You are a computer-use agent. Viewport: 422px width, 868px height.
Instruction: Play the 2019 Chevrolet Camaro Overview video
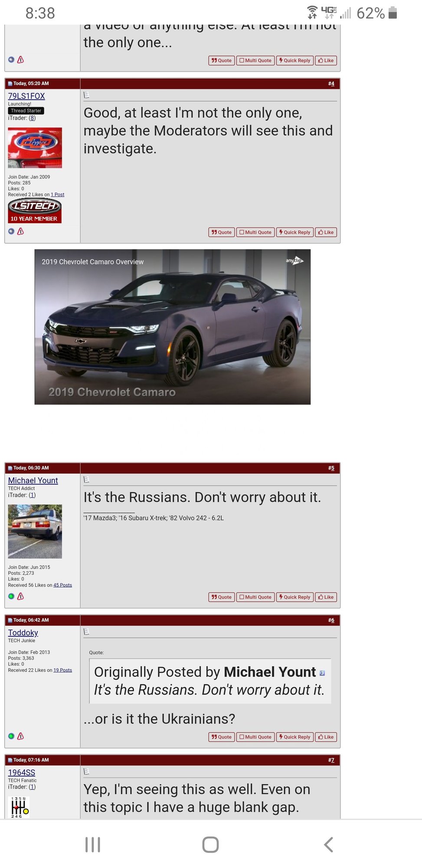point(173,327)
